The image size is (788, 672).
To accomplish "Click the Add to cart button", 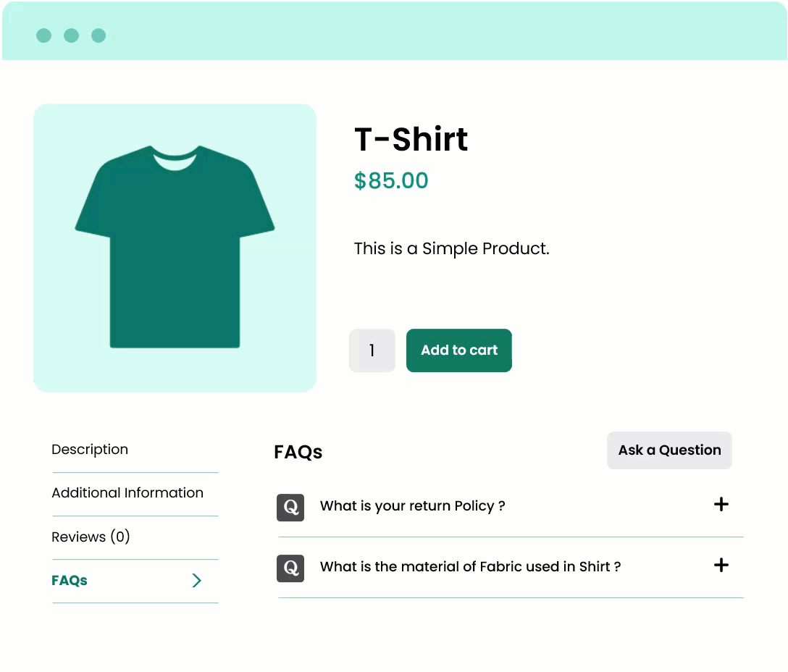I will (x=459, y=350).
